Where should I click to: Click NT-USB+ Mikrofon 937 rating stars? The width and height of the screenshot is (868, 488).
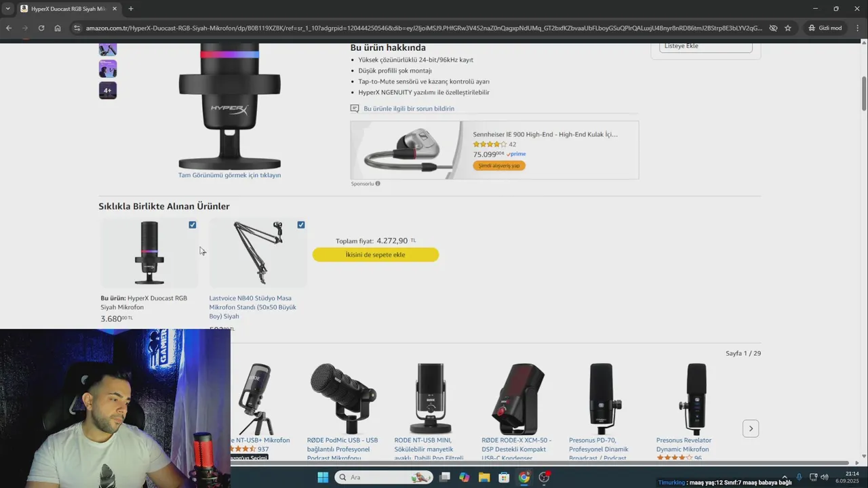coord(243,449)
